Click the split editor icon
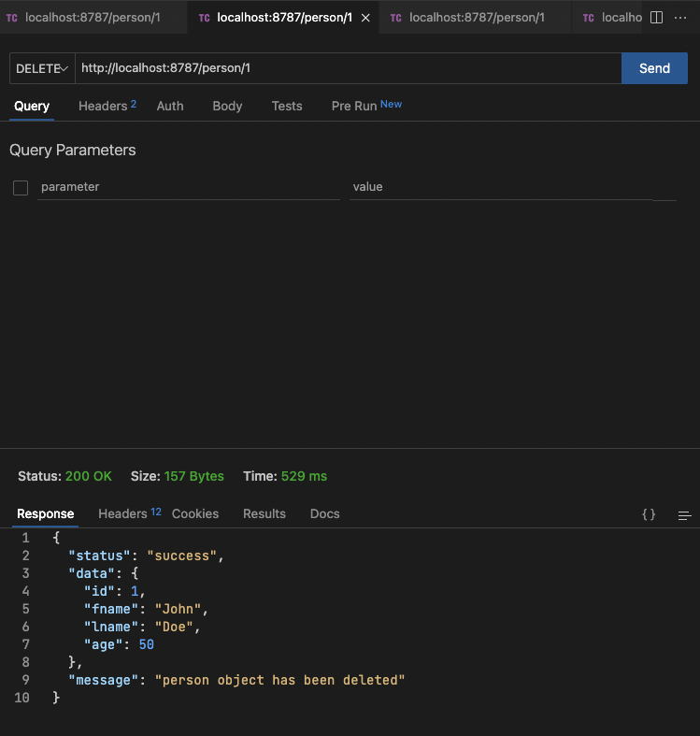The image size is (700, 736). (x=656, y=18)
